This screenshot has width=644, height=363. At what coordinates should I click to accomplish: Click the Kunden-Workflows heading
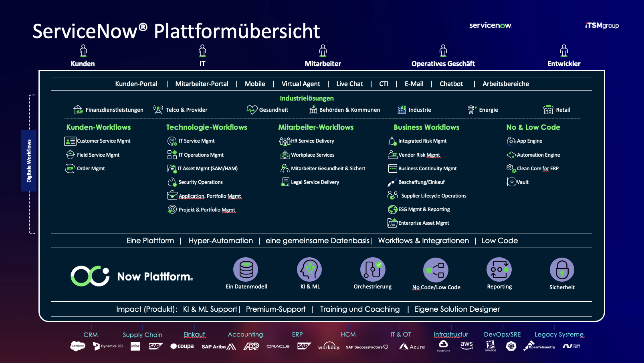pyautogui.click(x=99, y=127)
